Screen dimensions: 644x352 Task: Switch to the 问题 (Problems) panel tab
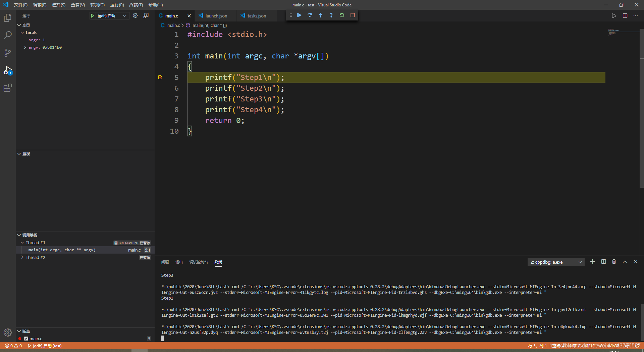click(165, 262)
